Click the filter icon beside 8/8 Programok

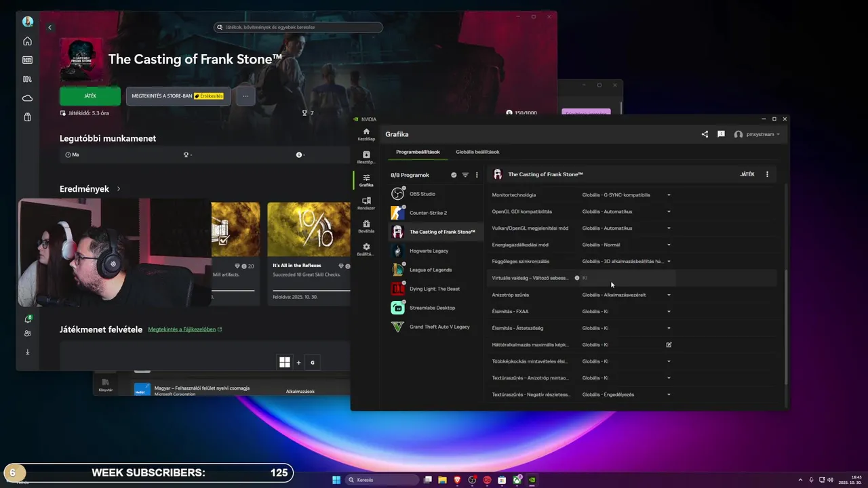click(x=465, y=175)
